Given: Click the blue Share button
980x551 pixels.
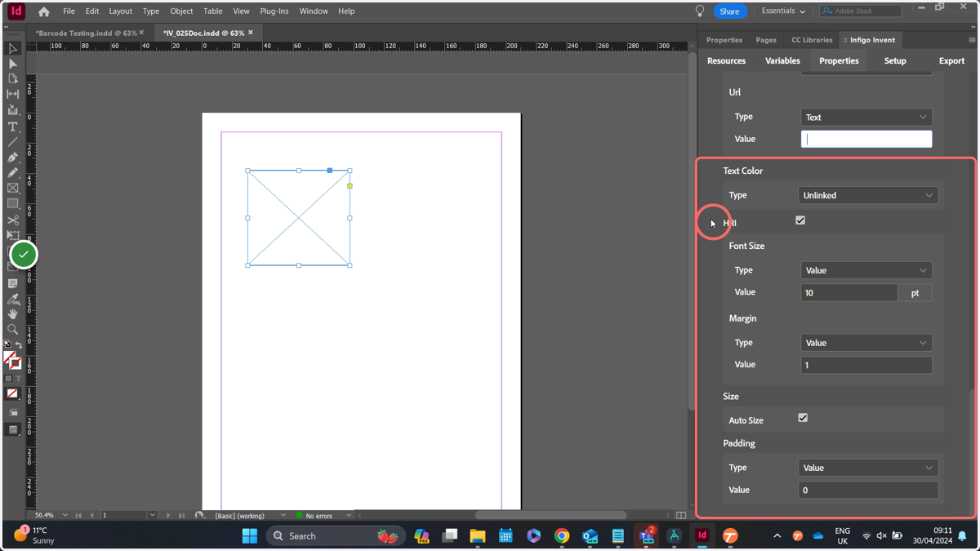Looking at the screenshot, I should (x=729, y=11).
